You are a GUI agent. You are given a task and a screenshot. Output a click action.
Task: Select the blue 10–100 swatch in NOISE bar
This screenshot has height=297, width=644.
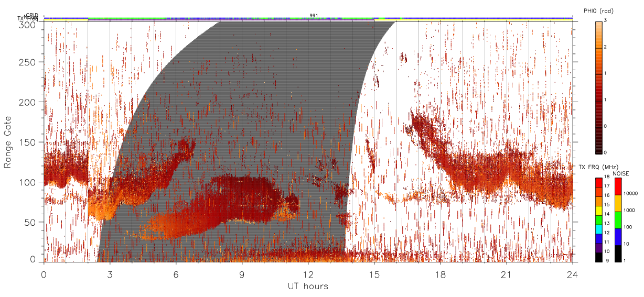click(x=617, y=237)
